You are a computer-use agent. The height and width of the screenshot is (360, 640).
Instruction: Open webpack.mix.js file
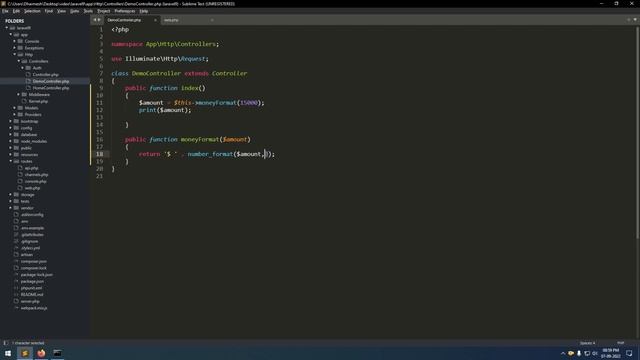click(x=34, y=308)
